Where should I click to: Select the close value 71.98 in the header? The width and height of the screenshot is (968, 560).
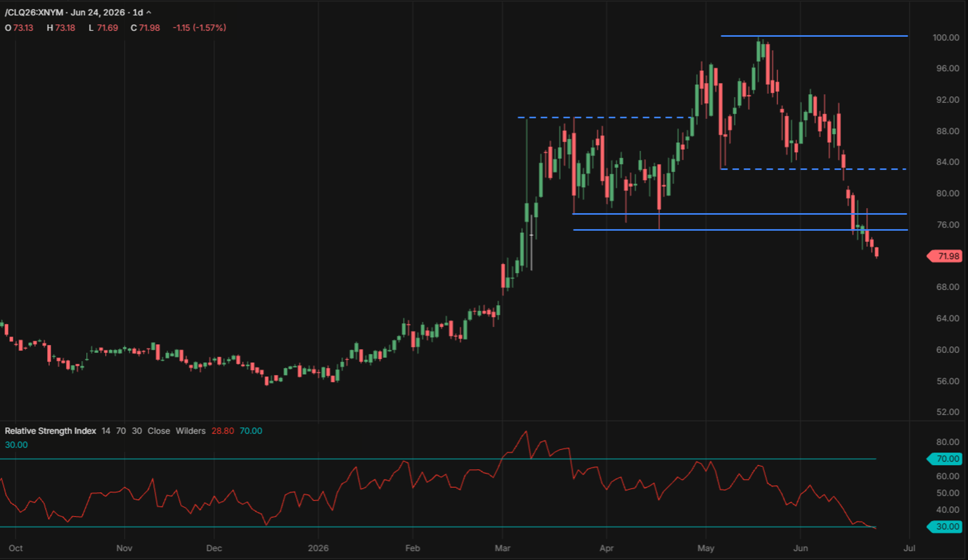point(149,28)
